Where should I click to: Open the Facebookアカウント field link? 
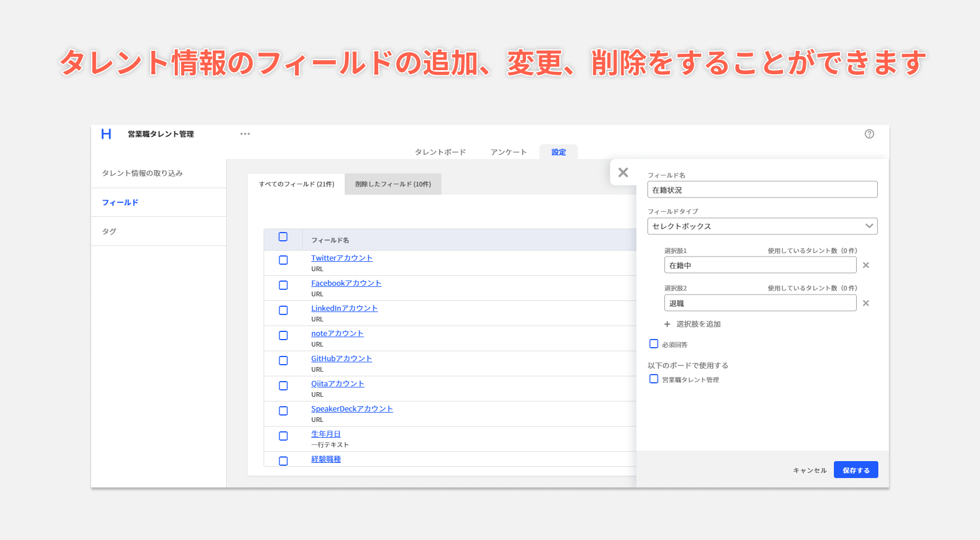point(346,283)
